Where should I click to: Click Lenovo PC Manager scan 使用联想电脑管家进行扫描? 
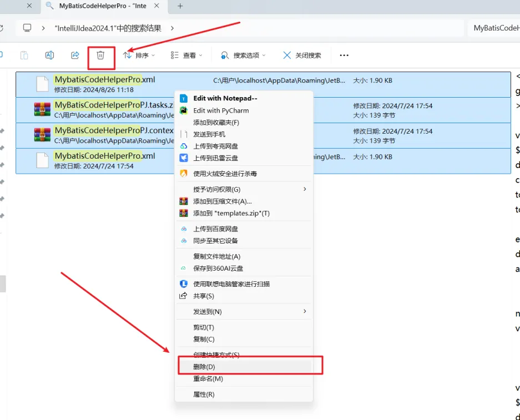pyautogui.click(x=244, y=284)
